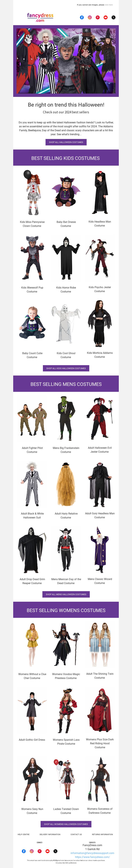Open the YouTube icon in the header

pyautogui.click(x=105, y=18)
